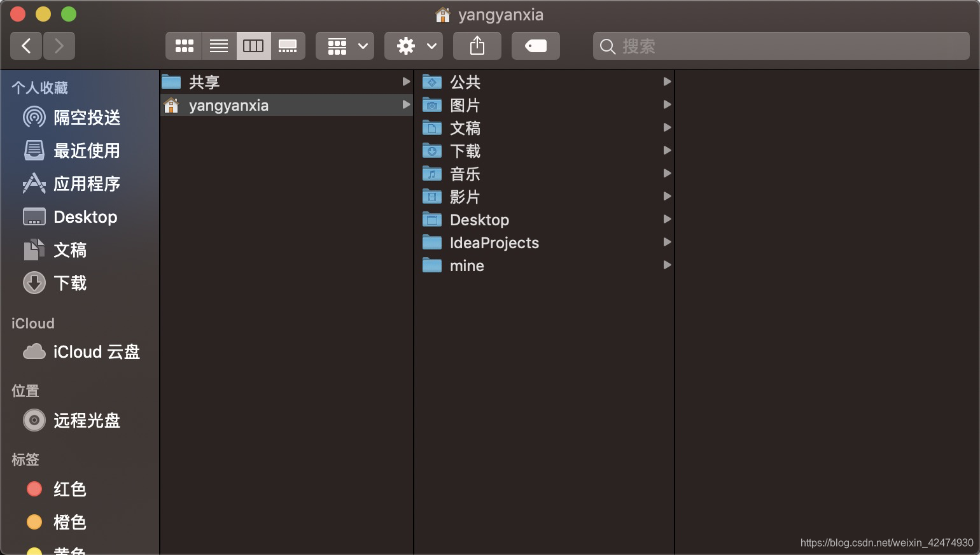Open Desktop in the sidebar
The image size is (980, 555).
(x=80, y=217)
